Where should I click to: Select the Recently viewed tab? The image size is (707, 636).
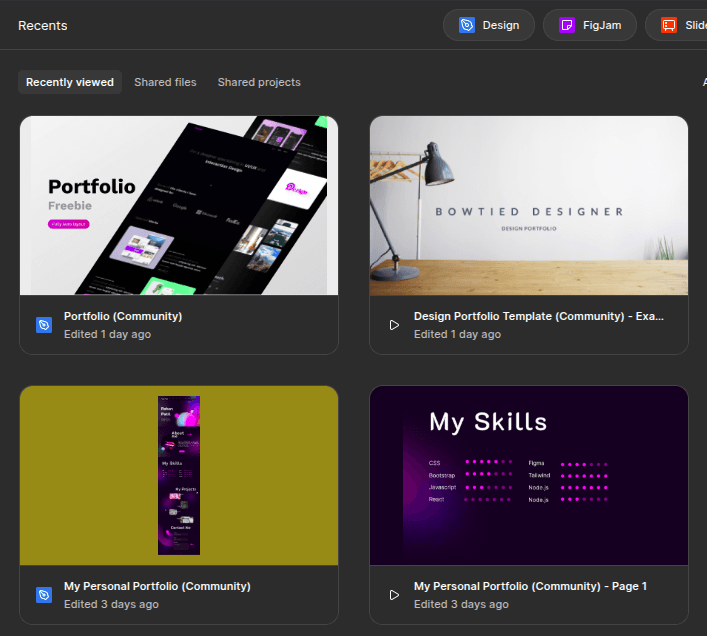point(70,82)
